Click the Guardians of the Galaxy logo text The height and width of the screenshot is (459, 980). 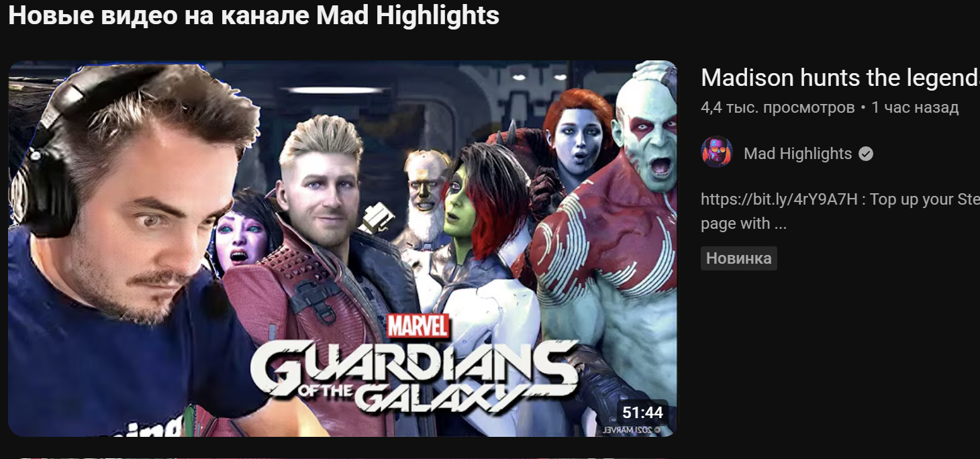tap(414, 375)
